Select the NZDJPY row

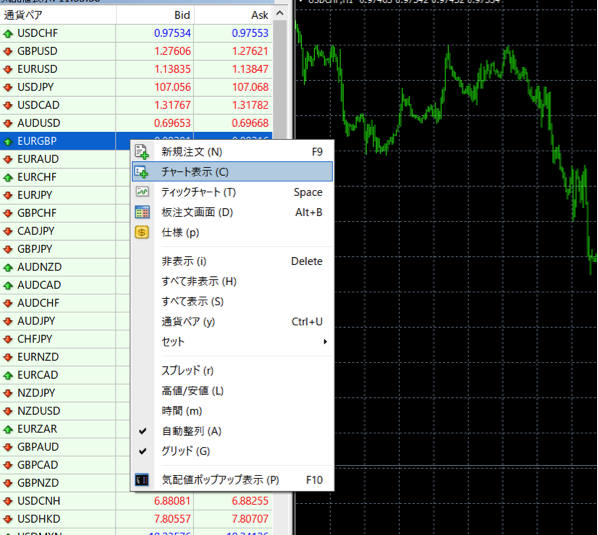click(65, 393)
